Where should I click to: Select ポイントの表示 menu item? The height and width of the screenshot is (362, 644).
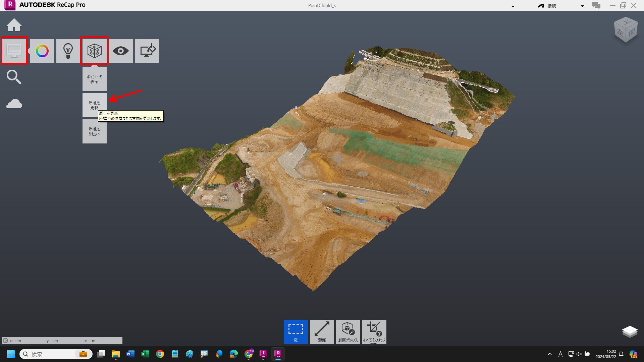(x=94, y=79)
